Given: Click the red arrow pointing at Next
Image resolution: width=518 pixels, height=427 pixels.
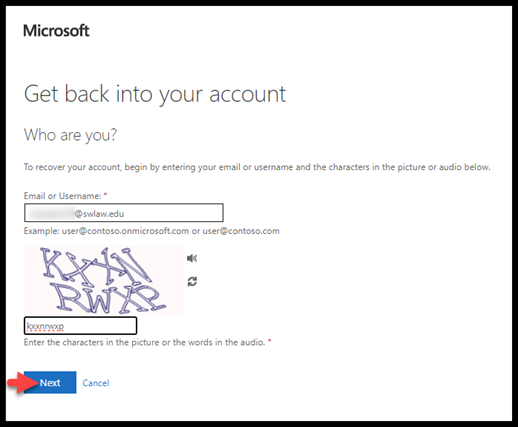Looking at the screenshot, I should (23, 382).
